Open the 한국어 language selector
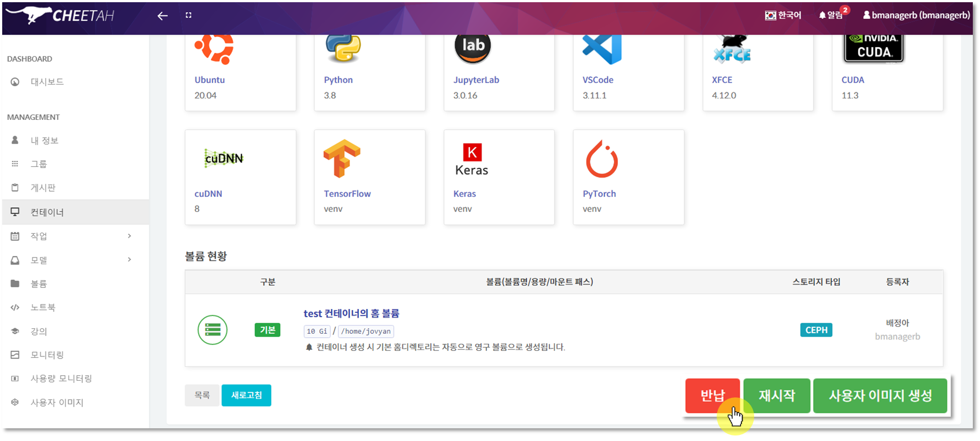Image resolution: width=980 pixels, height=441 pixels. (783, 15)
